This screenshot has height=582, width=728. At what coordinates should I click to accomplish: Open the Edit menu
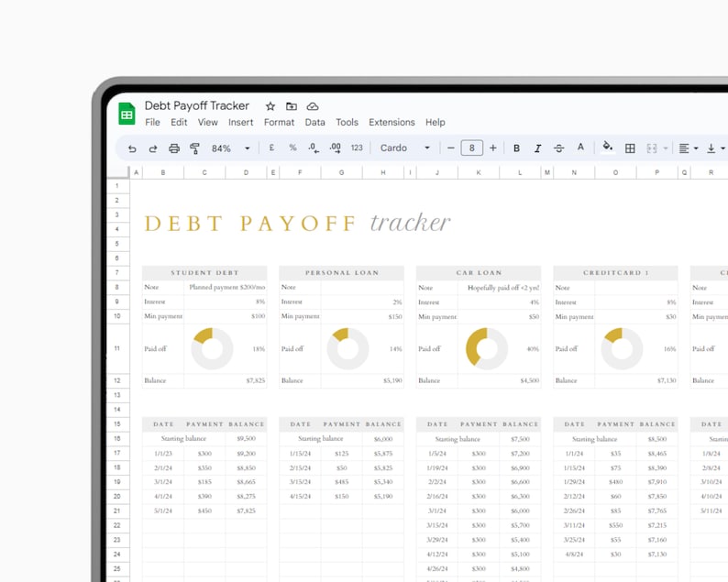coord(179,123)
